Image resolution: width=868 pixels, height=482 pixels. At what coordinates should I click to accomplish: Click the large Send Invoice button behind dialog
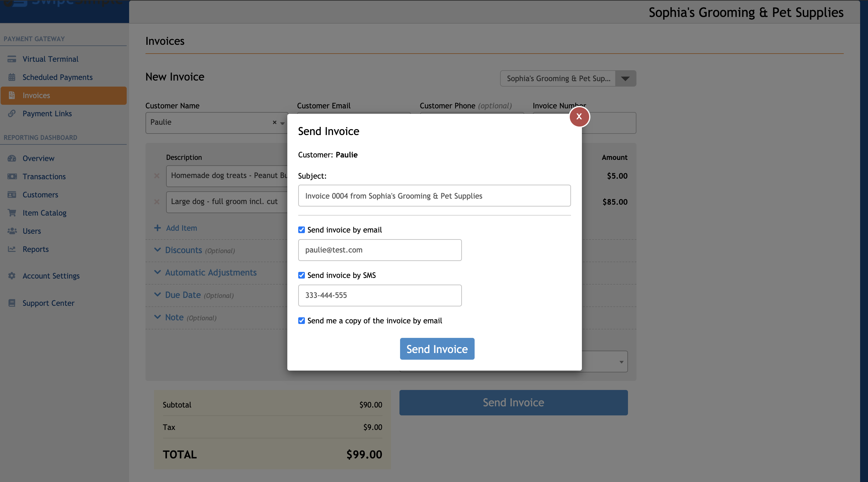tap(513, 403)
